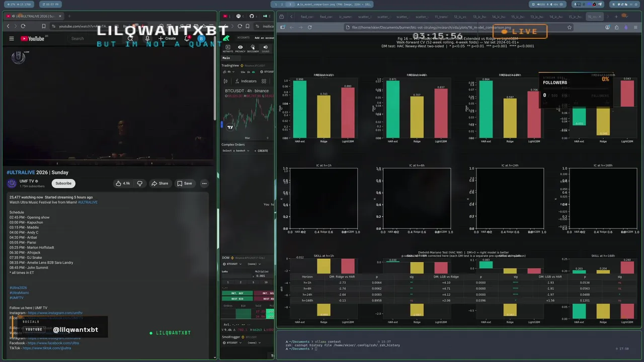The image size is (644, 362).
Task: Go back in the YouTube browser window
Action: click(8, 26)
